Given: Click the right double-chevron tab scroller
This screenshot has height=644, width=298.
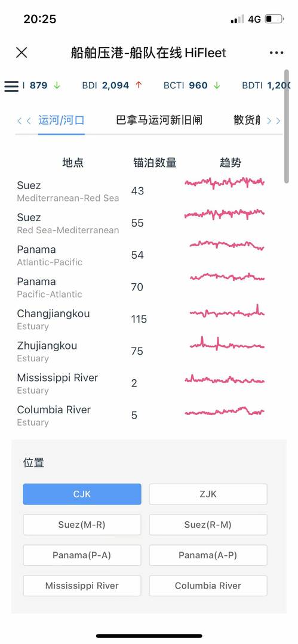Looking at the screenshot, I should point(274,120).
